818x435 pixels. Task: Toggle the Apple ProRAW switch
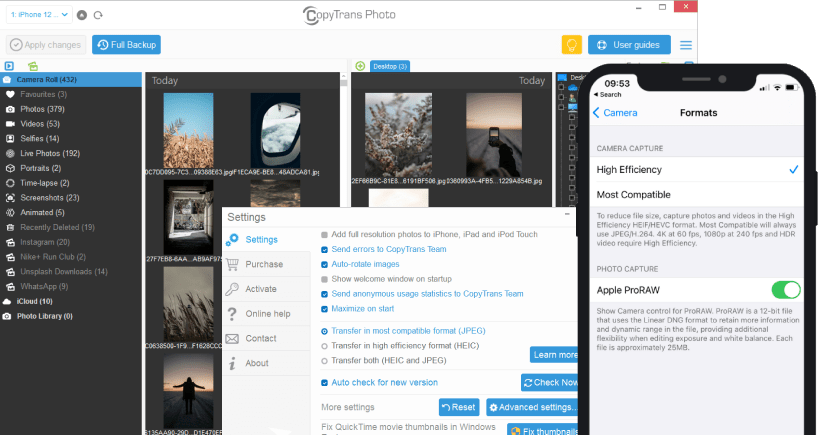pyautogui.click(x=786, y=290)
